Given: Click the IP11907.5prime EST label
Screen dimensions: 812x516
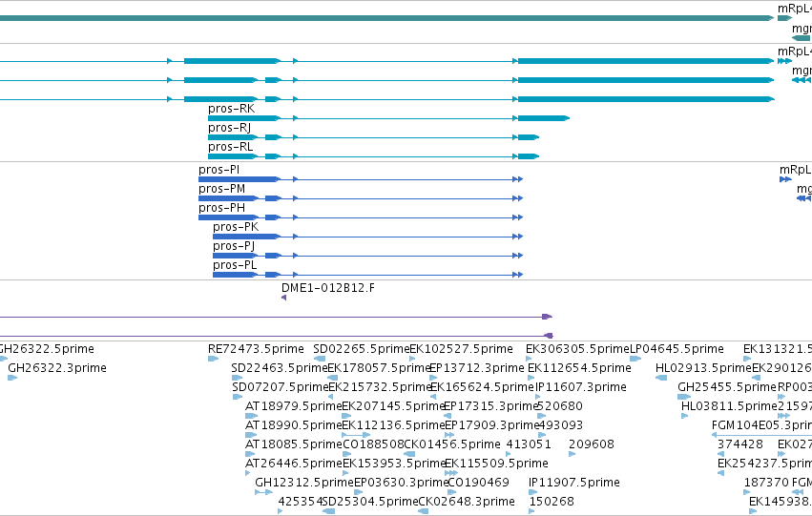Looking at the screenshot, I should pyautogui.click(x=574, y=484).
